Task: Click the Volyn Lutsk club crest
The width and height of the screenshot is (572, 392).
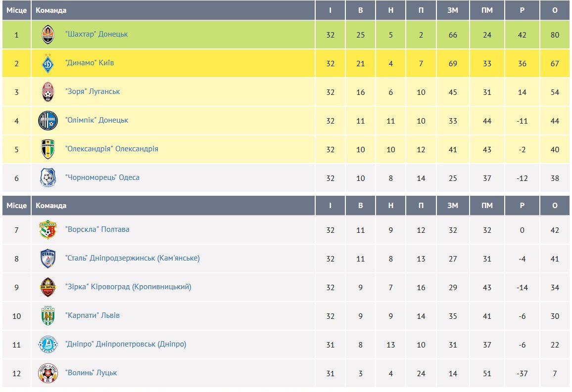Action: (x=48, y=373)
